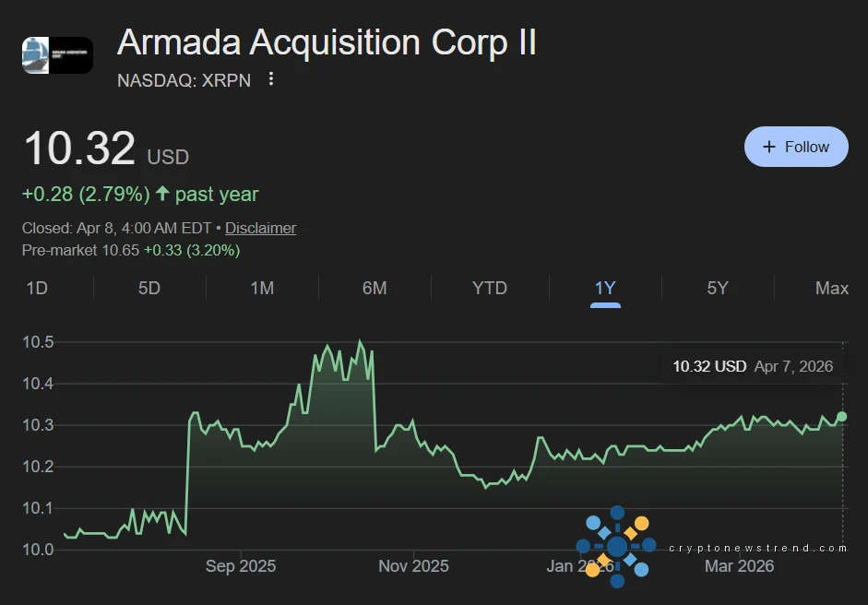The image size is (868, 605).
Task: Click the plus icon on Follow button
Action: 768,147
